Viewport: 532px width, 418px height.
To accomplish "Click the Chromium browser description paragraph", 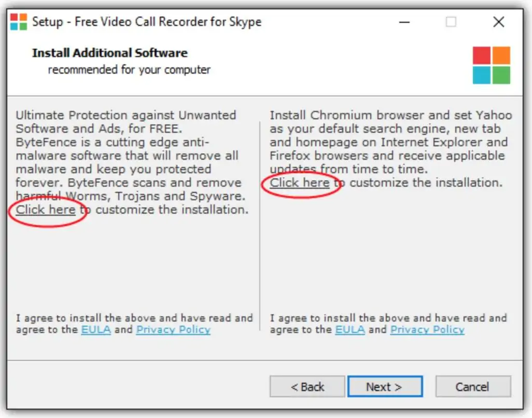I will [x=391, y=149].
